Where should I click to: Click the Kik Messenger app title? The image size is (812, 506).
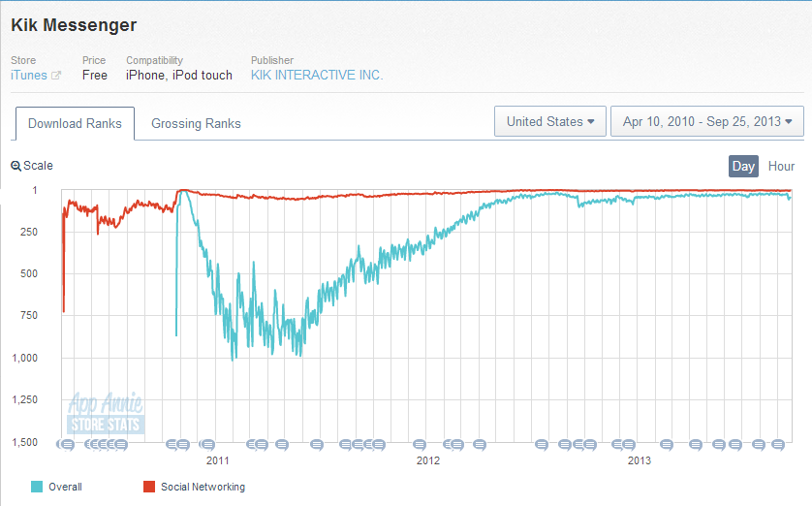pos(74,25)
